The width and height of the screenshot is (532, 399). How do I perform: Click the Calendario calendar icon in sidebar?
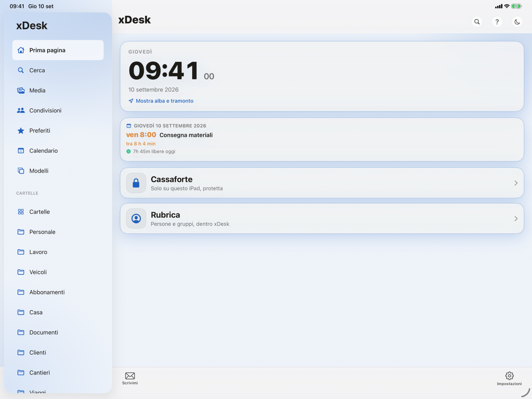(x=21, y=151)
